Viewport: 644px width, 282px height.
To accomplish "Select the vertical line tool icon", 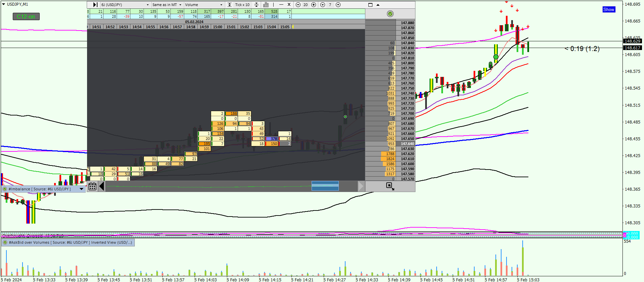I will point(273,5).
